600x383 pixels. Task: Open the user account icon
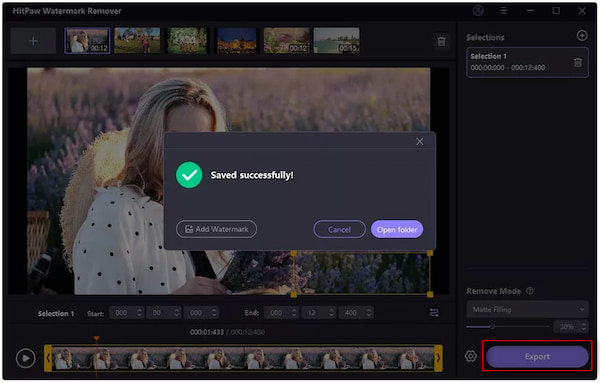point(478,11)
